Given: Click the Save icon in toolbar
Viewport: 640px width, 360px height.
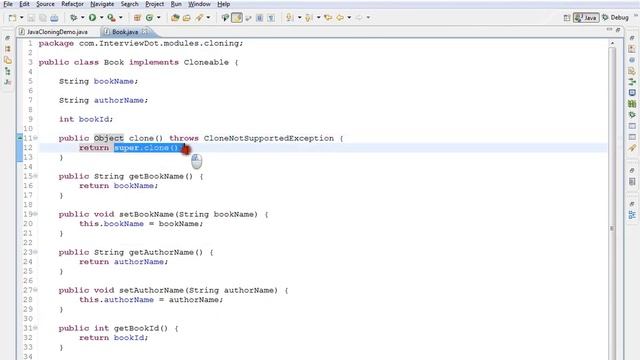Looking at the screenshot, I should pos(31,18).
